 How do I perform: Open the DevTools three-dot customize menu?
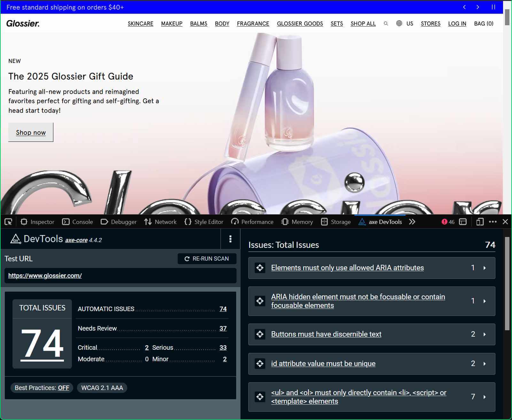[x=493, y=222]
